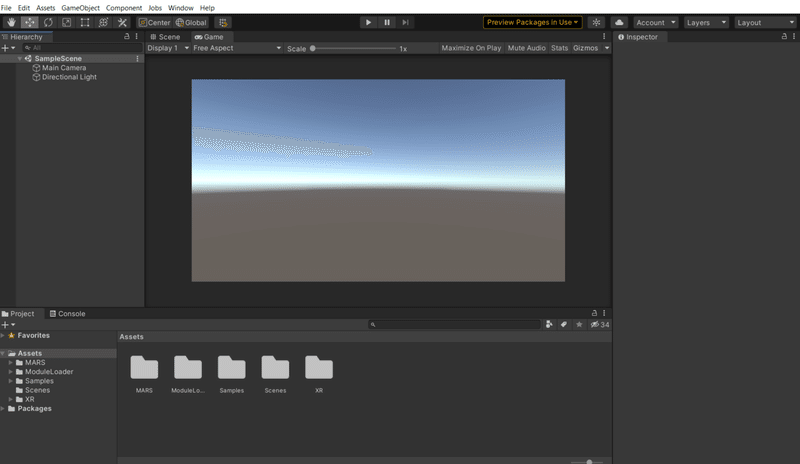Open Layers dropdown
800x464 pixels.
[706, 22]
